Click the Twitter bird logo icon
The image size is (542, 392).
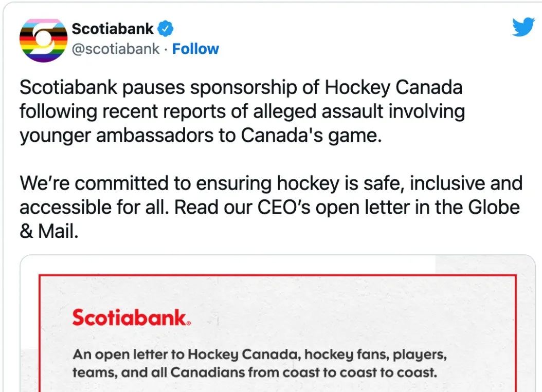[523, 27]
